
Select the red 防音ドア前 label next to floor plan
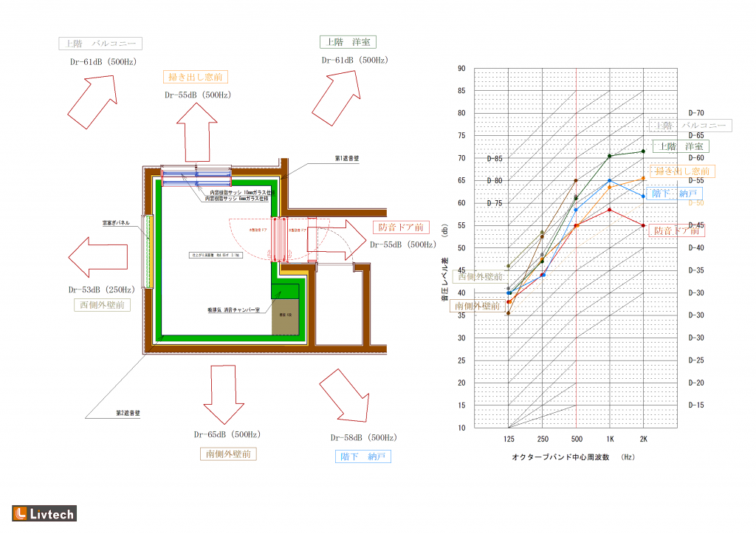401,227
